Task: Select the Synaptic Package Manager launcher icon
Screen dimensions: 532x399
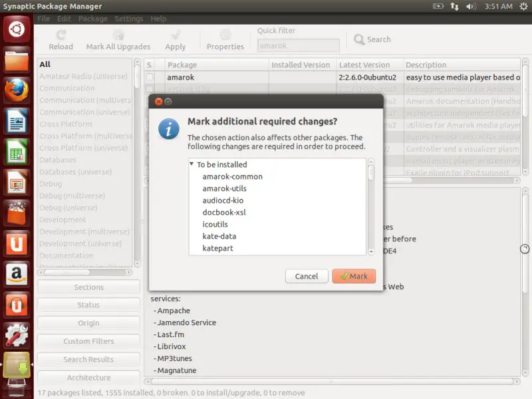Action: tap(16, 365)
